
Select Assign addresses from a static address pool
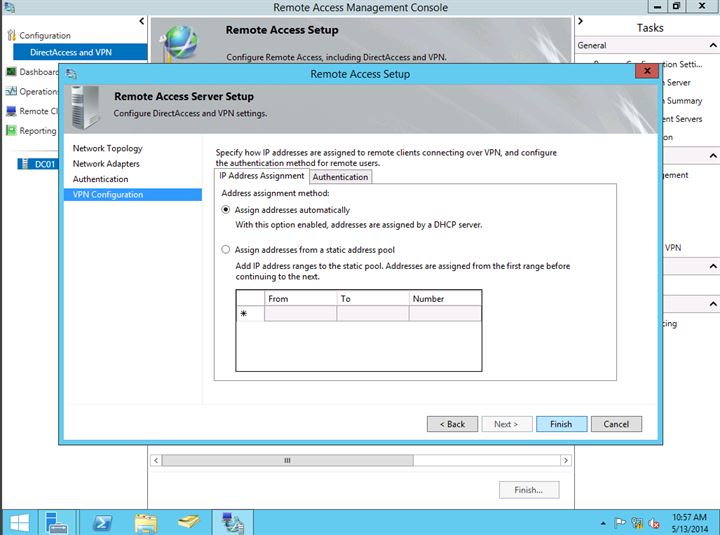[225, 250]
